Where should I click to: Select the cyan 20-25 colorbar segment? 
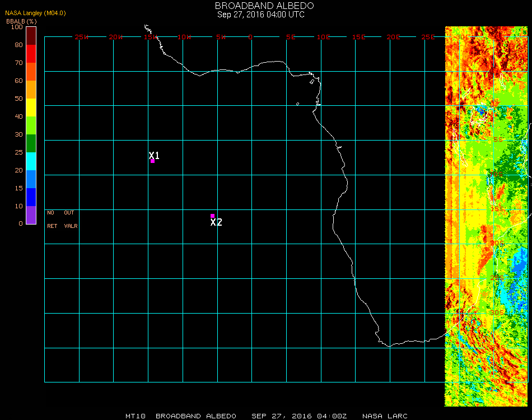click(31, 161)
